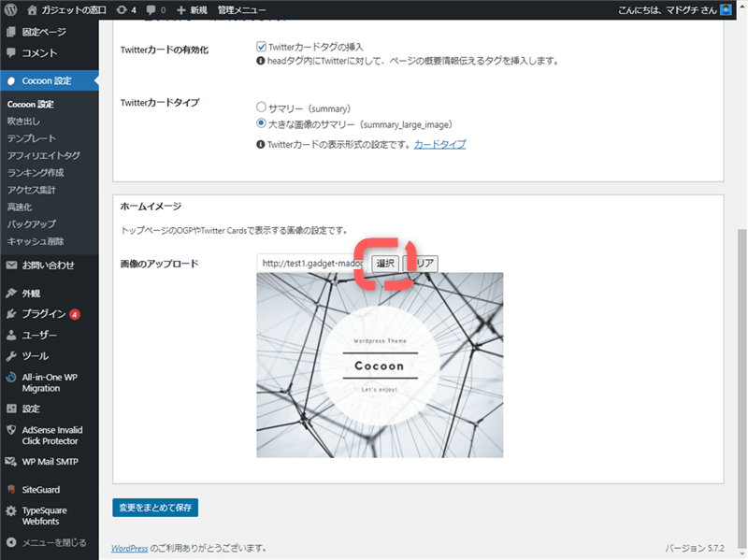Click the お問い合わせ mail icon

tap(11, 266)
